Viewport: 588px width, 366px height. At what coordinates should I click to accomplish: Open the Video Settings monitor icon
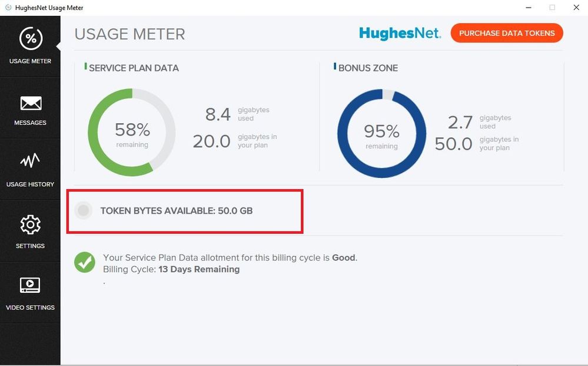31,285
